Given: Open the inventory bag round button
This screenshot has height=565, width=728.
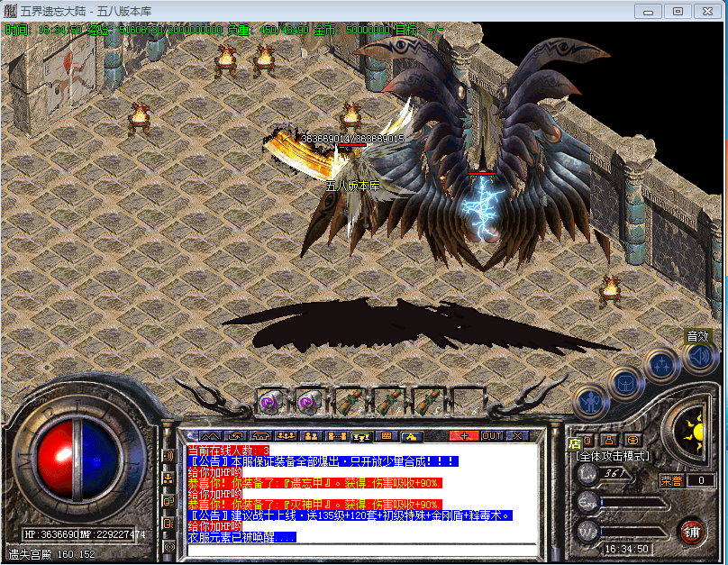Looking at the screenshot, I should [x=625, y=382].
